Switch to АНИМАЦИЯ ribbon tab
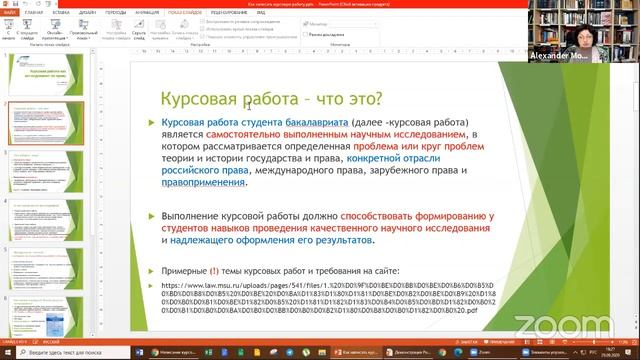Image resolution: width=640 pixels, height=360 pixels. 147,13
